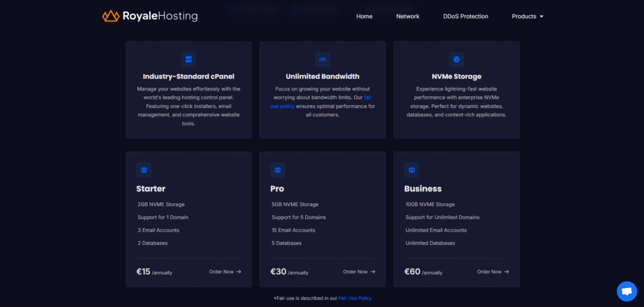Click the €30 annually price
The width and height of the screenshot is (644, 307).
click(289, 272)
